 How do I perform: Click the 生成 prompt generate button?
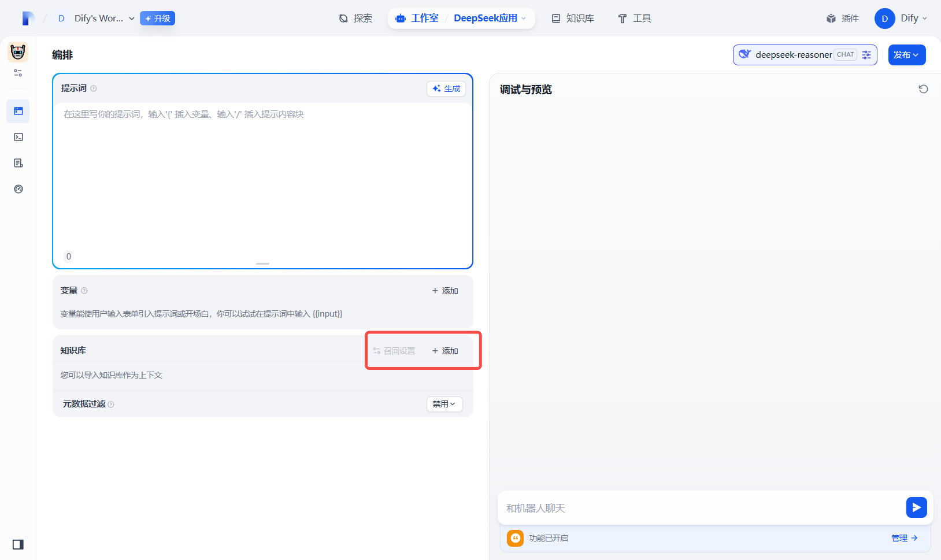[x=446, y=88]
